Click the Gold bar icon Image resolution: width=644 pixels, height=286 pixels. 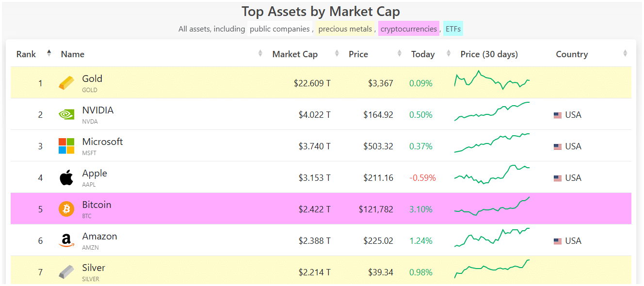pyautogui.click(x=66, y=83)
